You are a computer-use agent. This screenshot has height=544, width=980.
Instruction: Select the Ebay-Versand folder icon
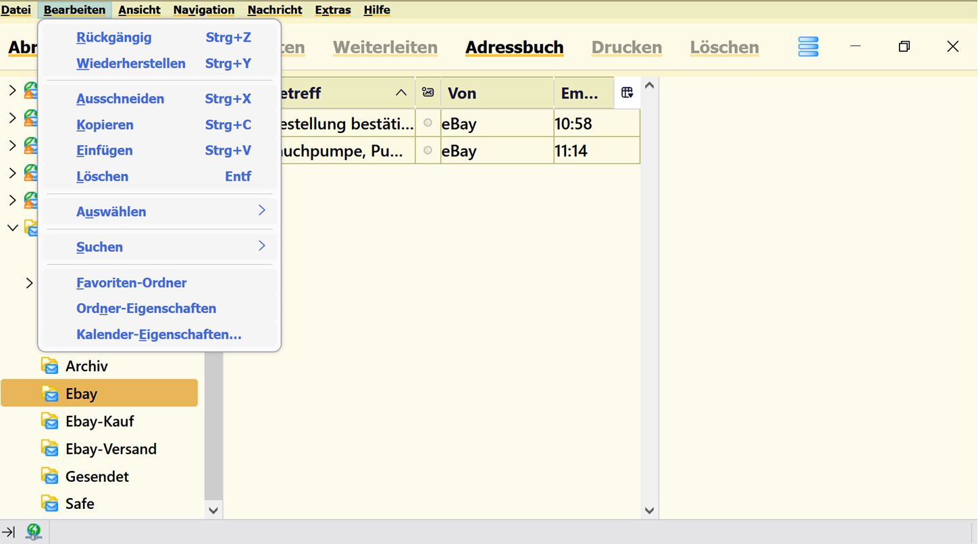pyautogui.click(x=50, y=449)
